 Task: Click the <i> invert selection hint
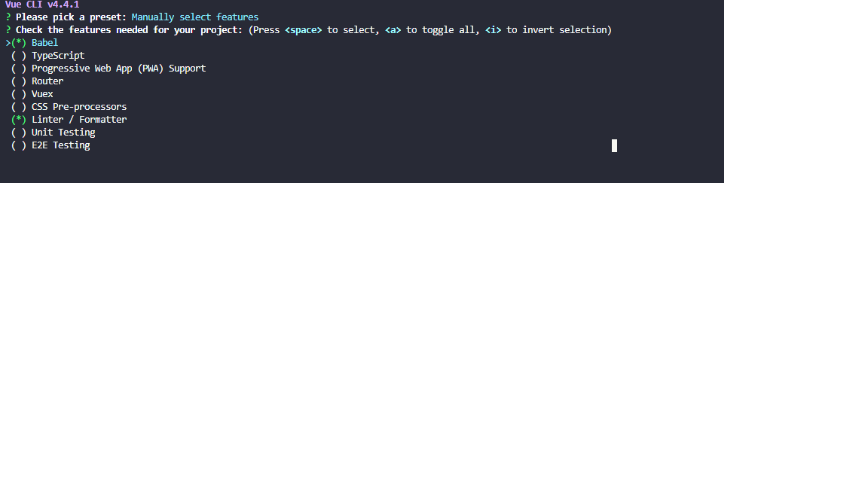[493, 30]
